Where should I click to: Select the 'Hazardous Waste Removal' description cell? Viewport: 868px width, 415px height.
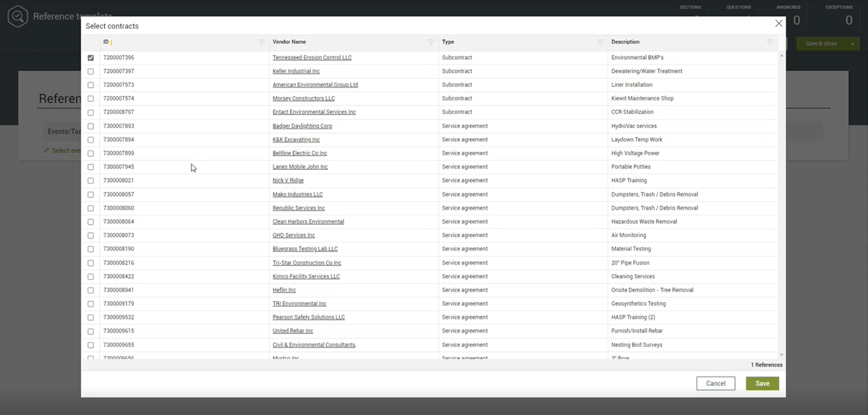pos(693,222)
